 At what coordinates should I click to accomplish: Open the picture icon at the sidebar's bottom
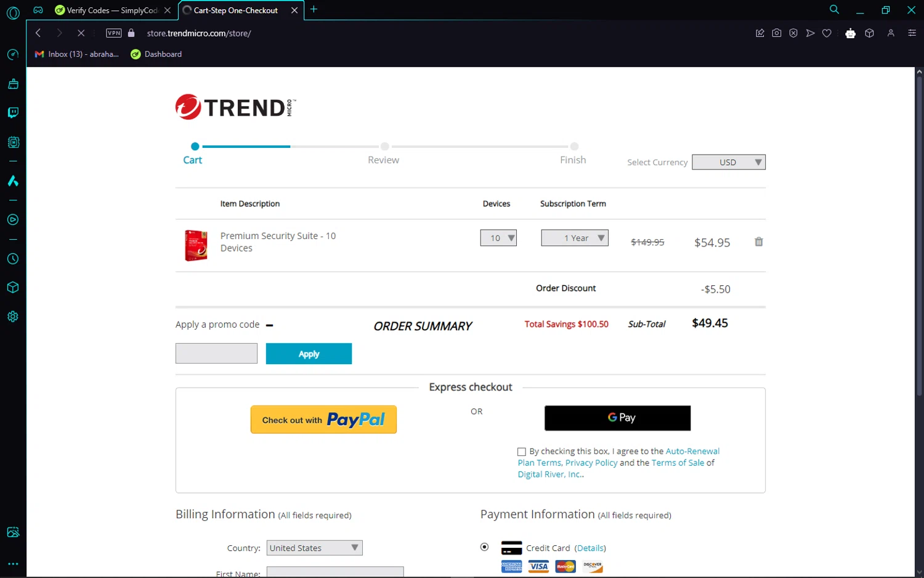click(13, 532)
